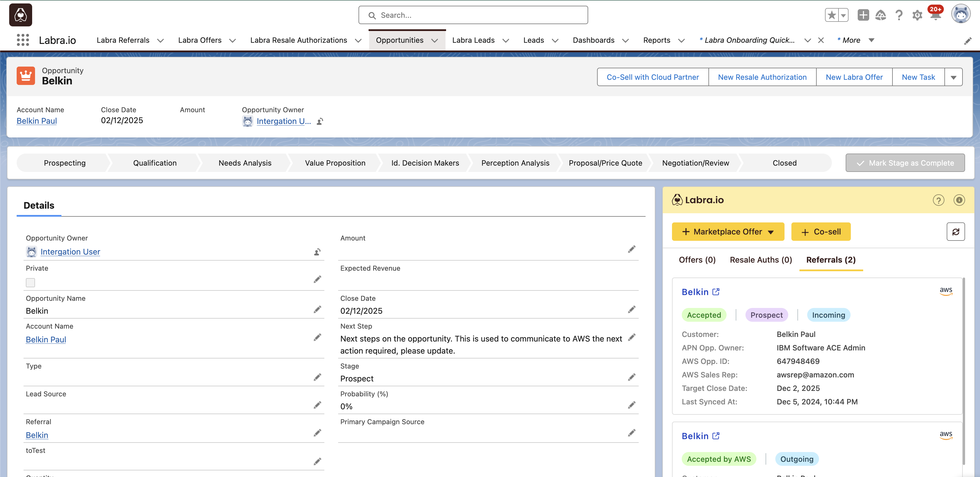Toggle the Private checkbox
This screenshot has height=477, width=980.
tap(30, 283)
